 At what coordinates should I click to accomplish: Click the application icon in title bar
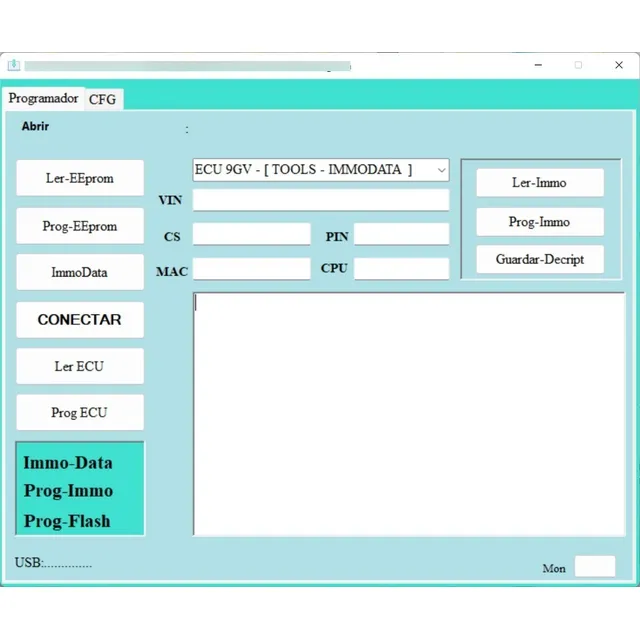point(13,65)
